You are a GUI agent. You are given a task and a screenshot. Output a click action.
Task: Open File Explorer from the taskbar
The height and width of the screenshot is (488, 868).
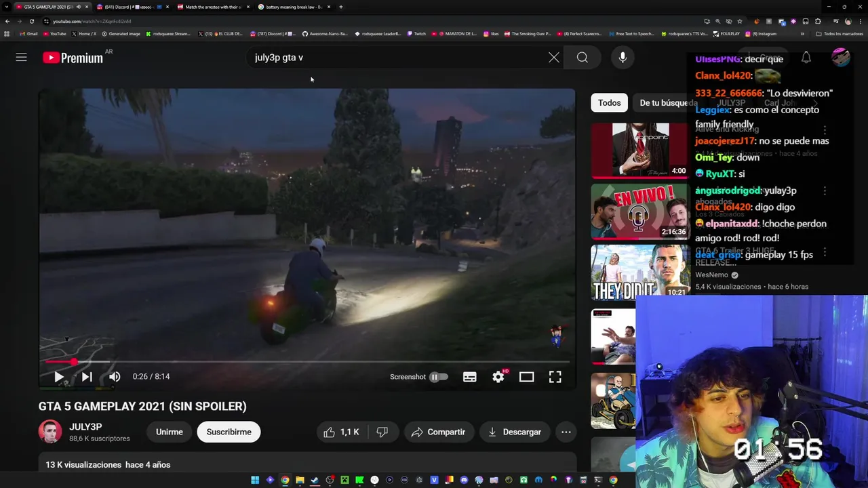(x=300, y=480)
